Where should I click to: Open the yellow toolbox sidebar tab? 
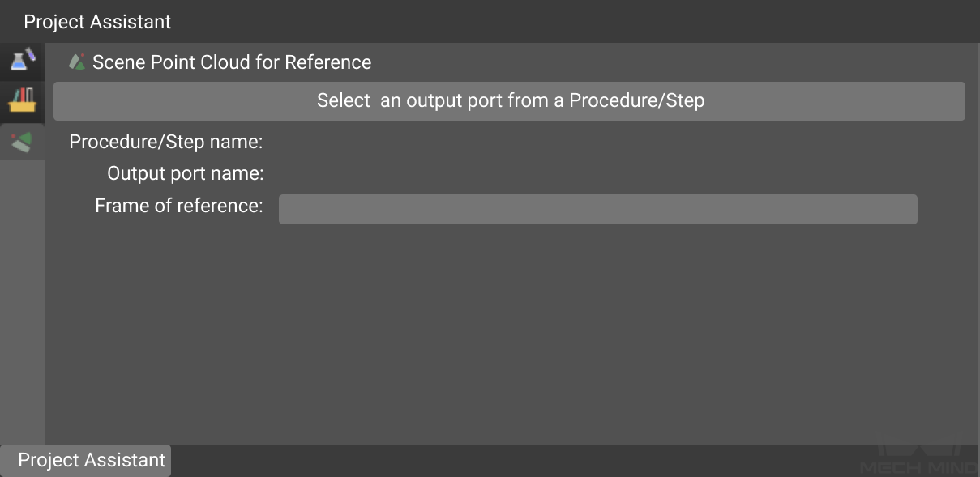pos(22,100)
